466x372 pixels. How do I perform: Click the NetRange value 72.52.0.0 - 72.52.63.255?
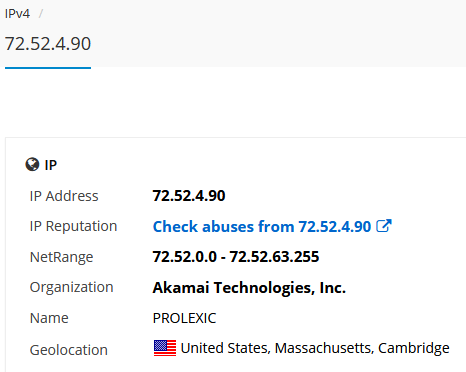click(x=236, y=257)
